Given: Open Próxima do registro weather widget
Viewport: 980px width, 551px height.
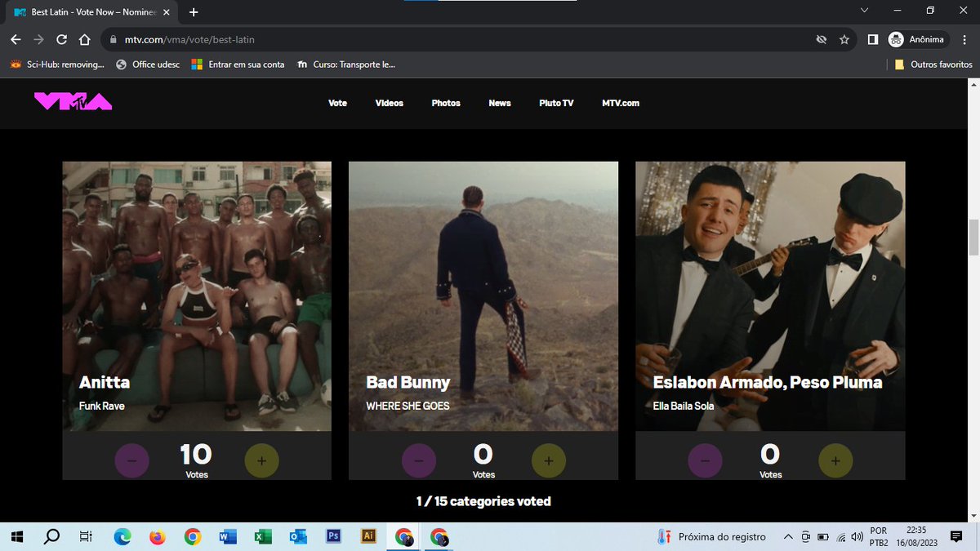Looking at the screenshot, I should [712, 536].
